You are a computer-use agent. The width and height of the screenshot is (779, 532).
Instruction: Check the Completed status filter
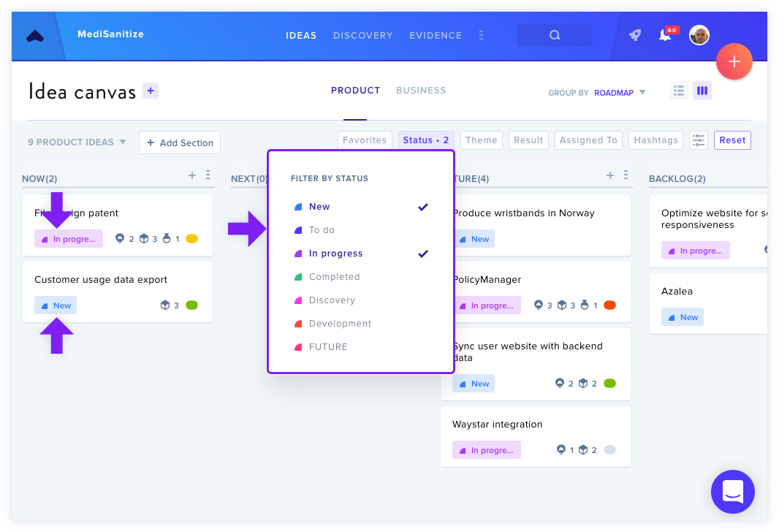coord(361,277)
